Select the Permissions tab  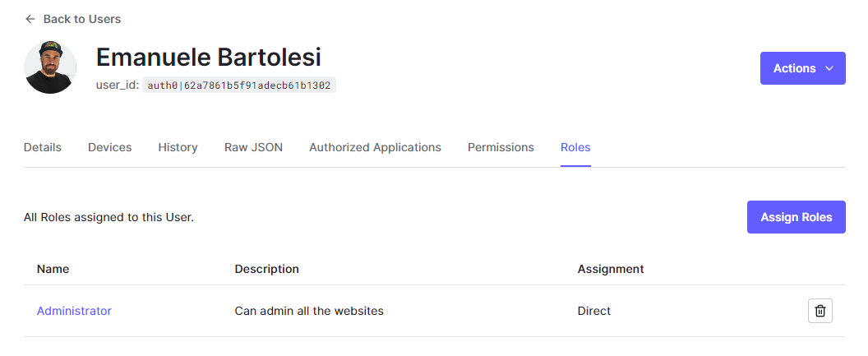[x=501, y=147]
